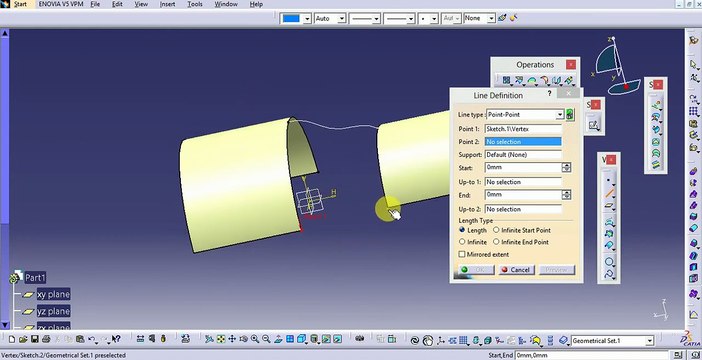Close the Operations toolbar

(x=570, y=64)
